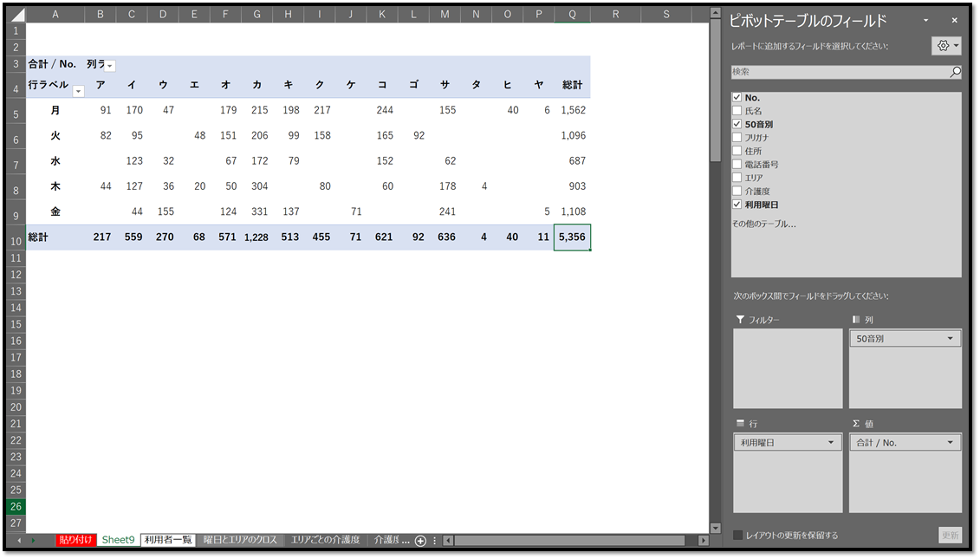The height and width of the screenshot is (559, 980).
Task: Click horizontal scrollbar left arrow
Action: click(447, 540)
